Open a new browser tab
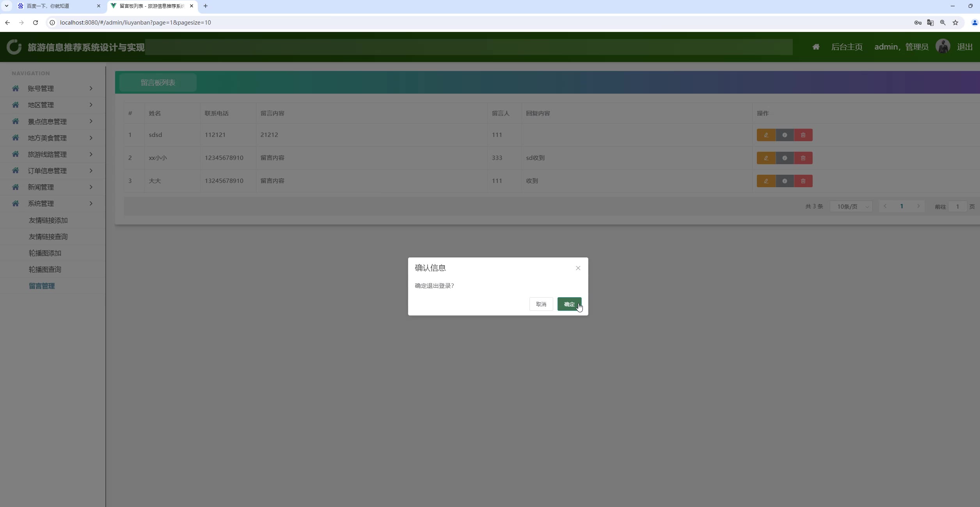 [x=206, y=6]
